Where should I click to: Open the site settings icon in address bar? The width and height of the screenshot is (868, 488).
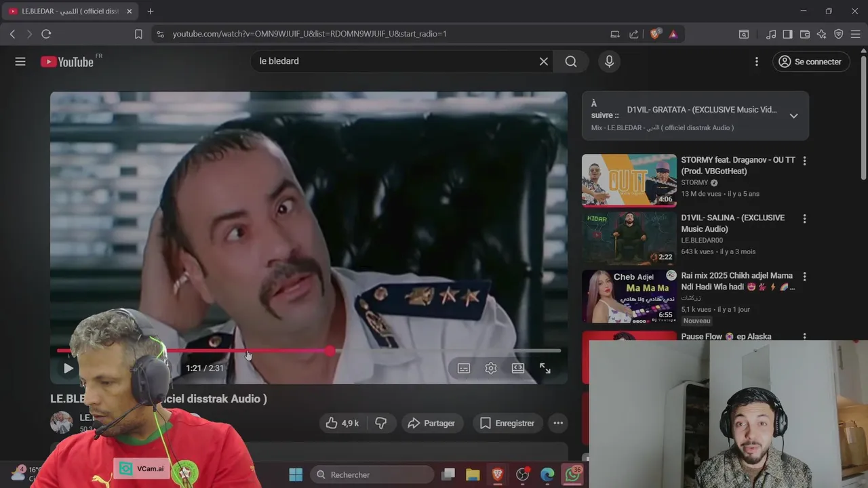click(160, 34)
